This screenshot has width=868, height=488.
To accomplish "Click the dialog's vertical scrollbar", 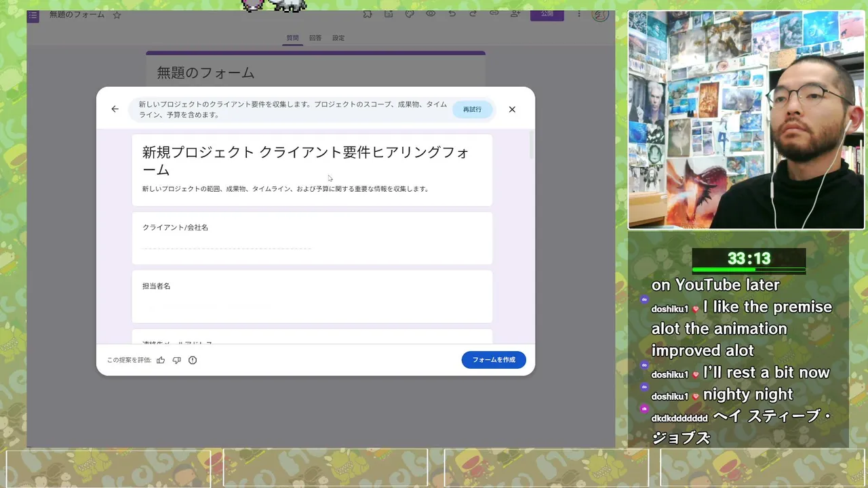I will point(532,145).
